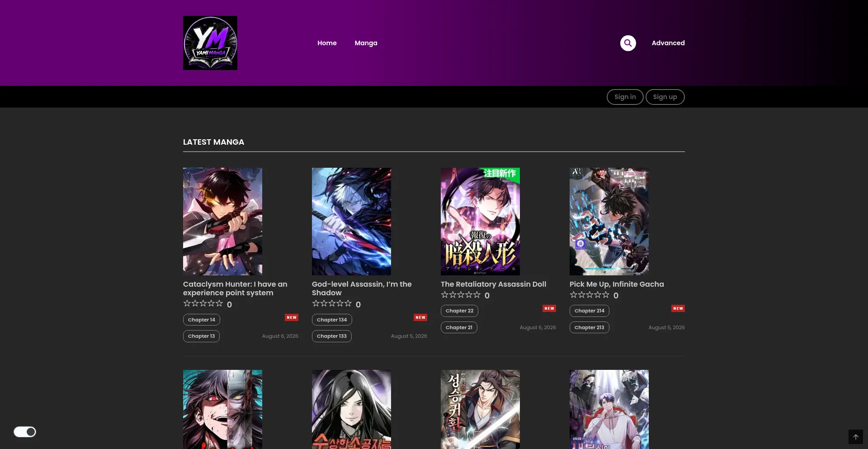Screen dimensions: 868x449
Task: Open the Home menu item
Action: pos(327,43)
